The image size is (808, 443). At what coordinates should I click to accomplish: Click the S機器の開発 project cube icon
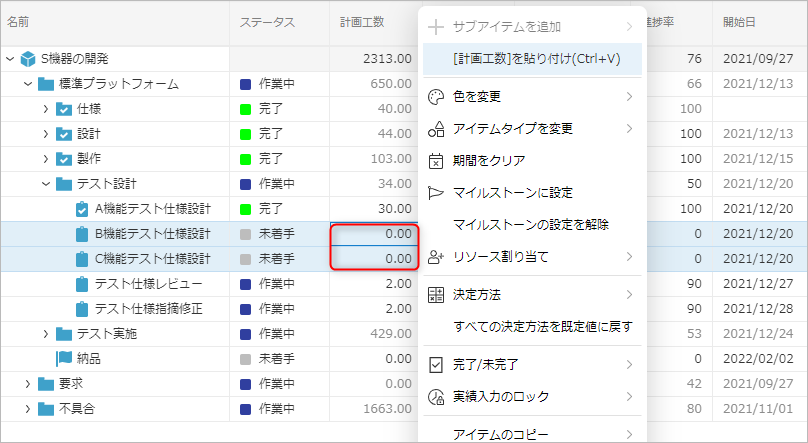coord(28,59)
